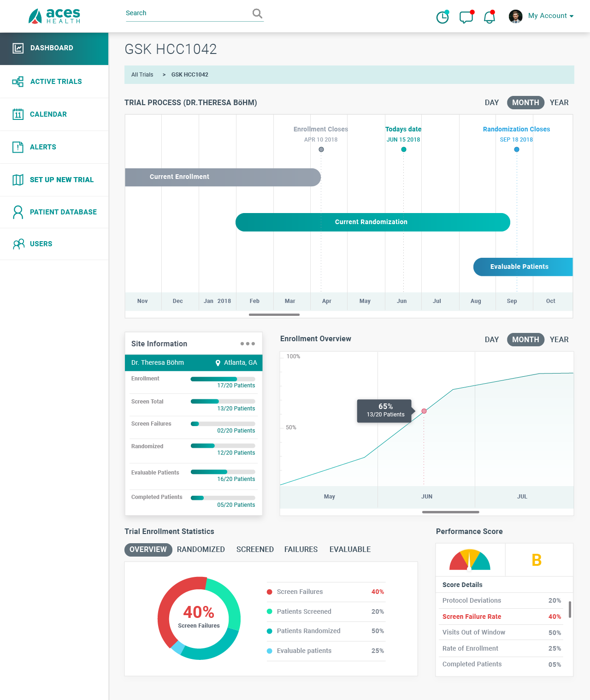Viewport: 590px width, 700px height.
Task: Open Site Information three-dot menu
Action: (x=248, y=344)
